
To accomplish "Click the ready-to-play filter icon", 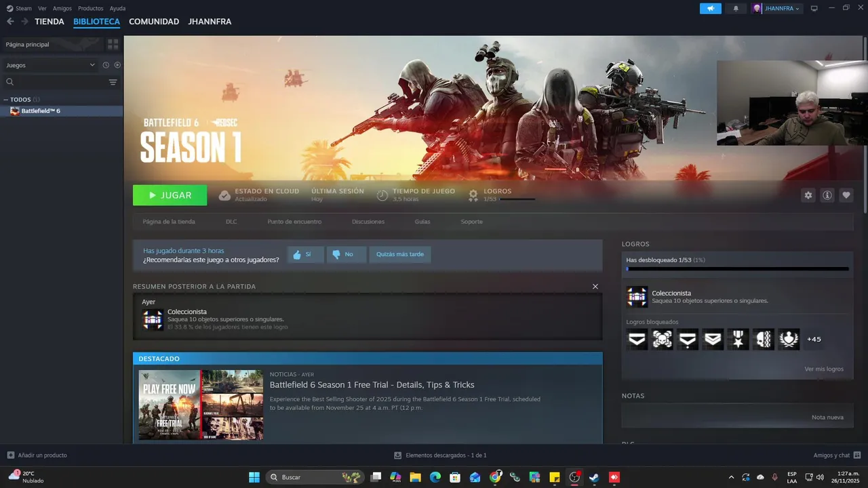I will pos(117,65).
